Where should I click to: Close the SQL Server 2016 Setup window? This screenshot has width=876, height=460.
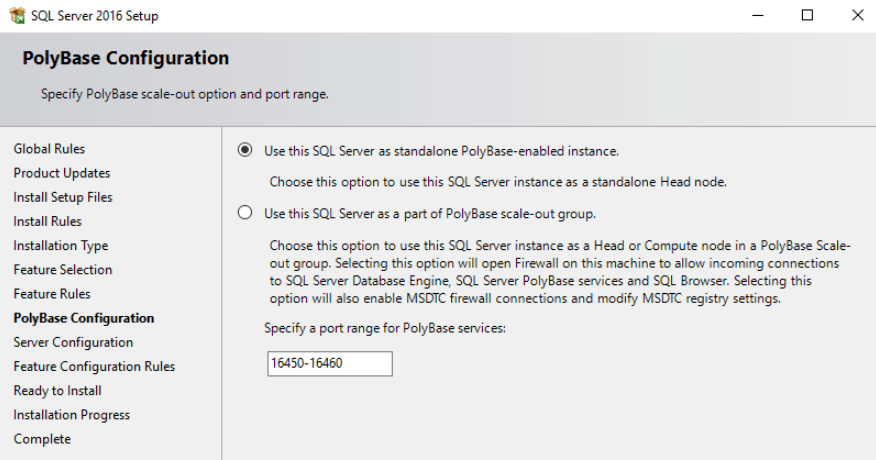pos(857,15)
